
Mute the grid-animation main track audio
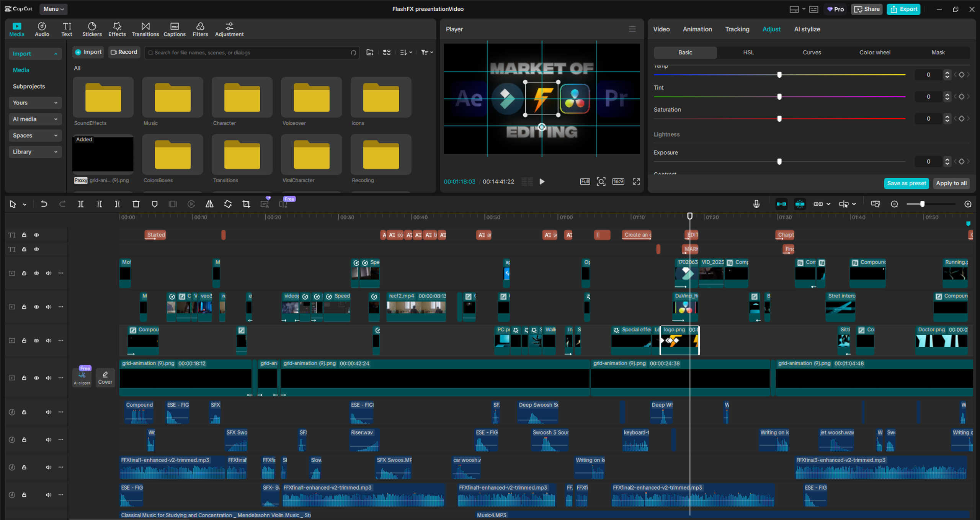(49, 378)
